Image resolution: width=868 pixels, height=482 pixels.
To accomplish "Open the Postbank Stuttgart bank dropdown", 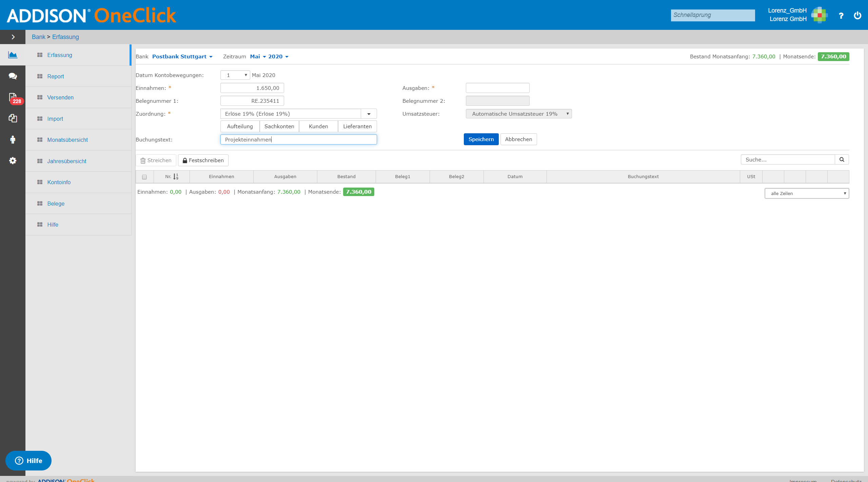I will pyautogui.click(x=182, y=57).
